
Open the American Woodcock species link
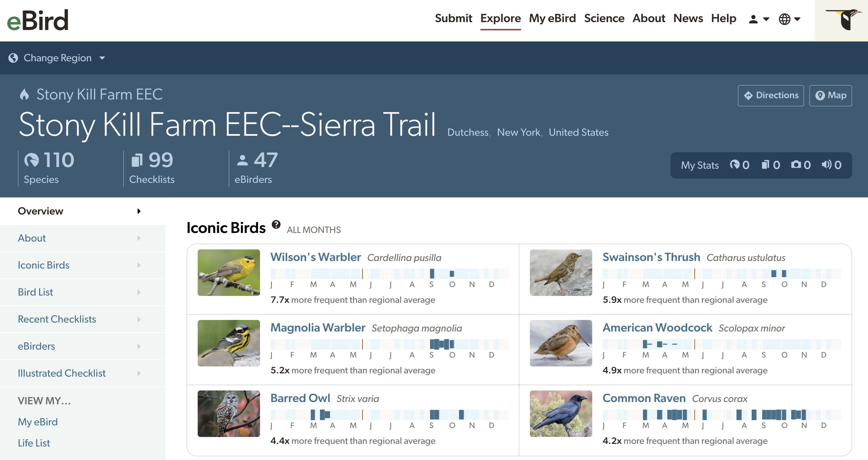coord(657,328)
